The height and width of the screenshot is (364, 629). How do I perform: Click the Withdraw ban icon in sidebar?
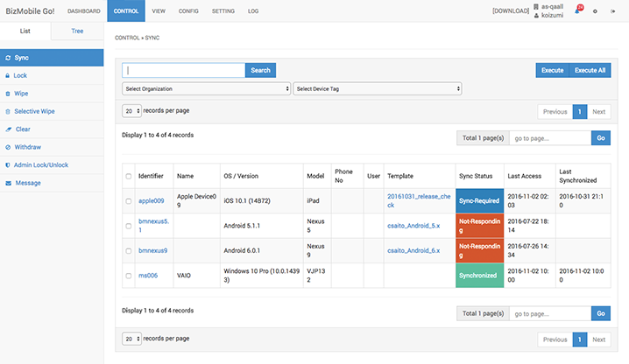tap(8, 147)
